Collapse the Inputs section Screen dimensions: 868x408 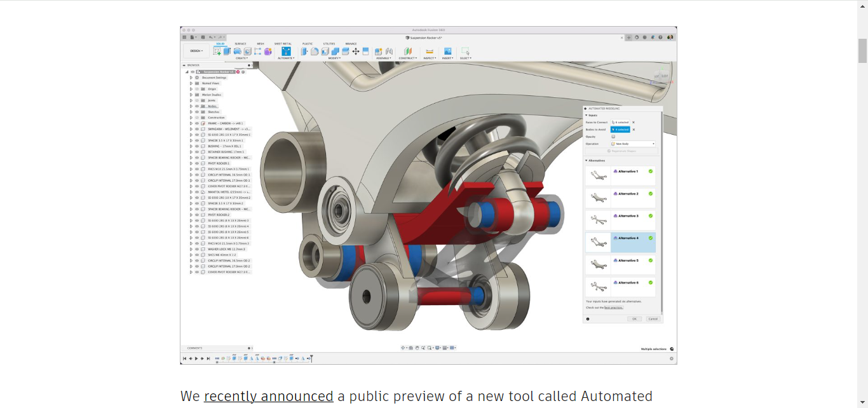(587, 115)
